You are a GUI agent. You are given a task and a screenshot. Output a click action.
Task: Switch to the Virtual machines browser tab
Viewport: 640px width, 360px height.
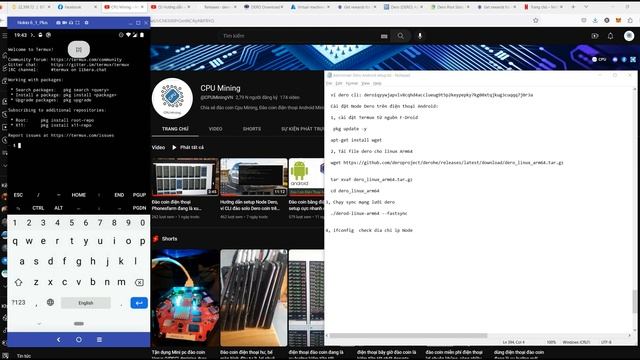point(311,7)
